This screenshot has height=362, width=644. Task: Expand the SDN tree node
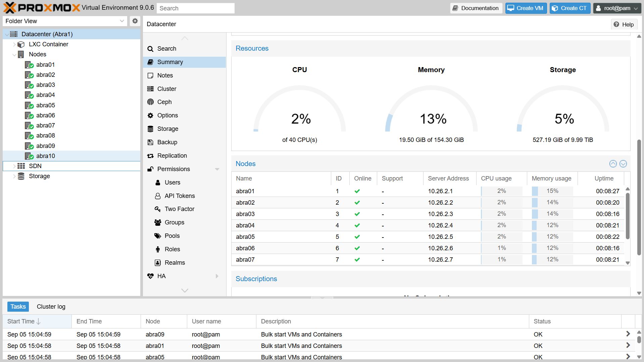[14, 166]
